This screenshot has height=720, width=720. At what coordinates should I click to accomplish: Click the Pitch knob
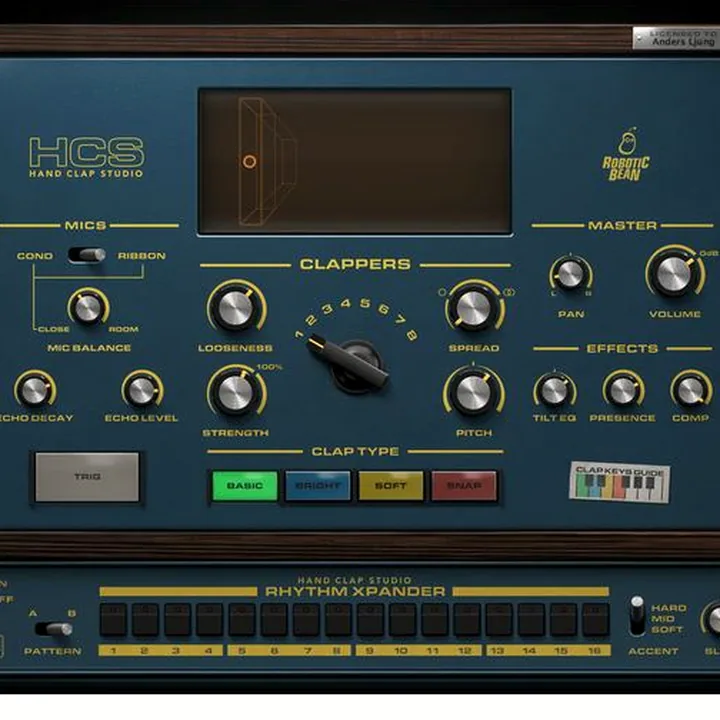(473, 394)
